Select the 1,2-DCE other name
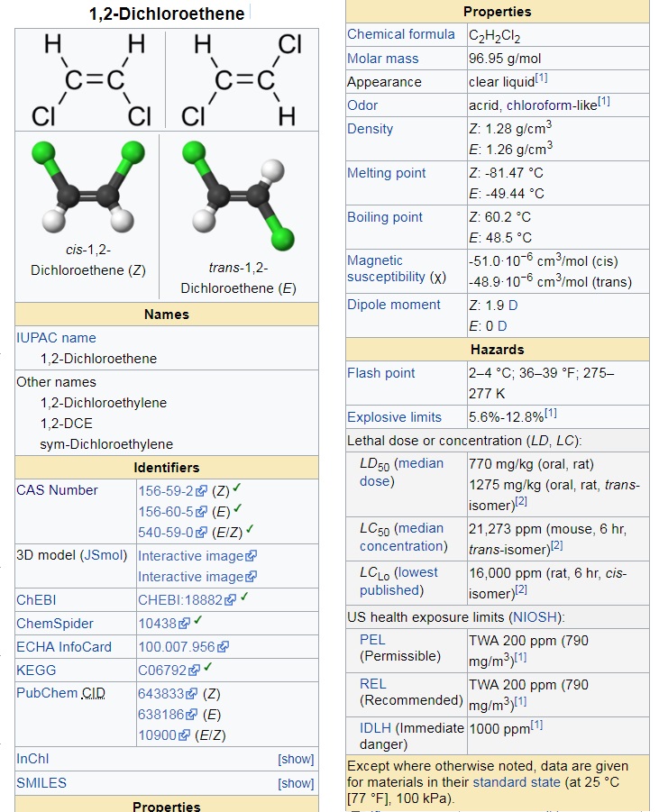The height and width of the screenshot is (812, 659). tap(67, 424)
